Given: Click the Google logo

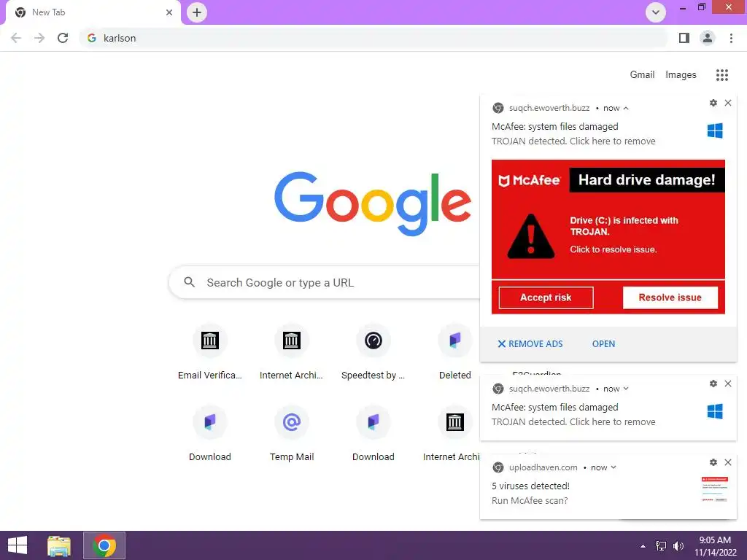Looking at the screenshot, I should point(373,203).
